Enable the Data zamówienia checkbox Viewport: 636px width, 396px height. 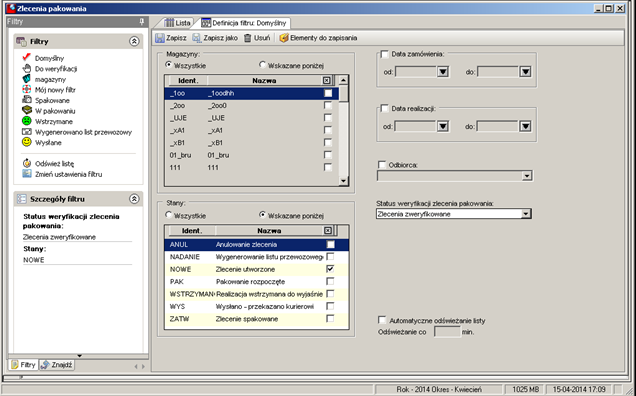tap(385, 54)
